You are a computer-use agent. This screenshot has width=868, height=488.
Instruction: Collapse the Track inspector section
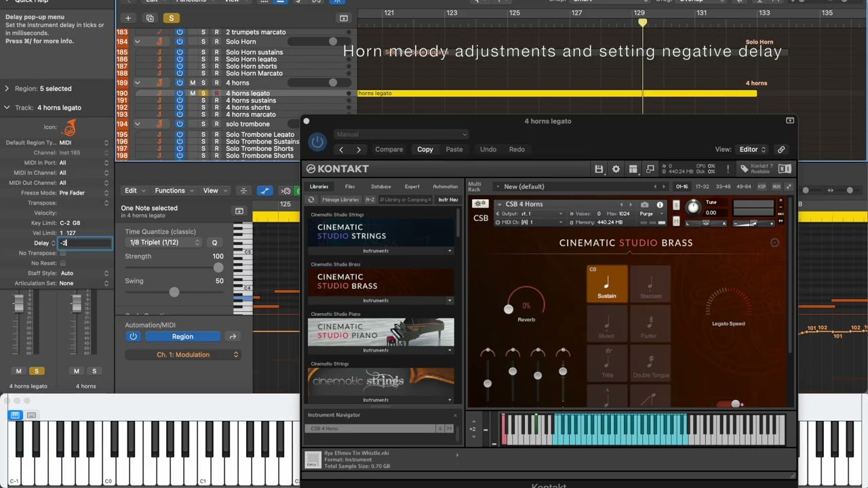(7, 108)
